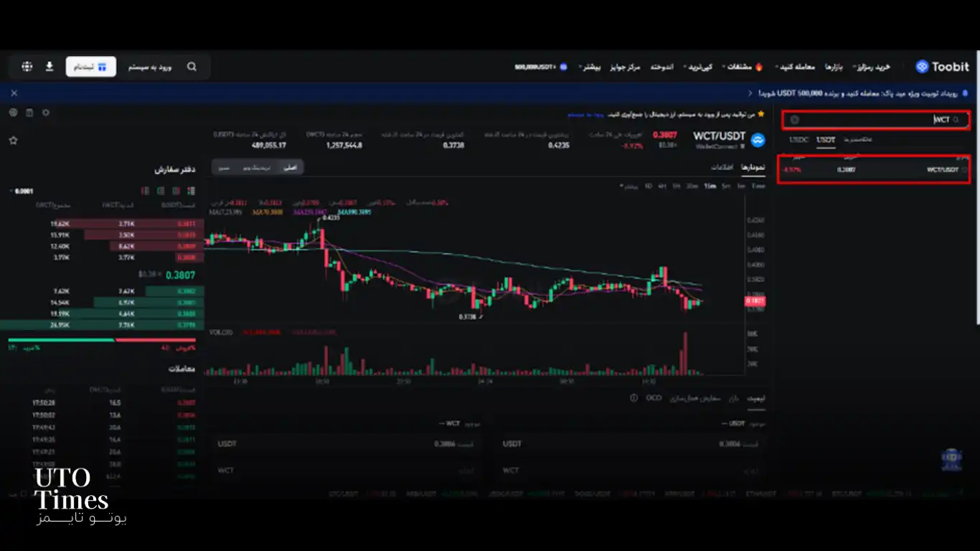Open the اندوخته page
Image resolution: width=980 pixels, height=551 pixels.
[661, 67]
